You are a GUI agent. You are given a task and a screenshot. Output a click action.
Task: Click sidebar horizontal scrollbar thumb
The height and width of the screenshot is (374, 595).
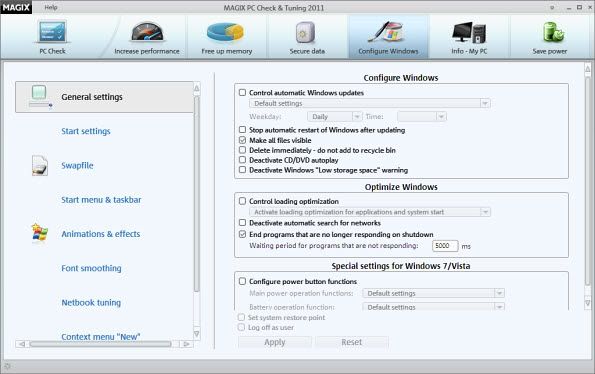pos(101,344)
